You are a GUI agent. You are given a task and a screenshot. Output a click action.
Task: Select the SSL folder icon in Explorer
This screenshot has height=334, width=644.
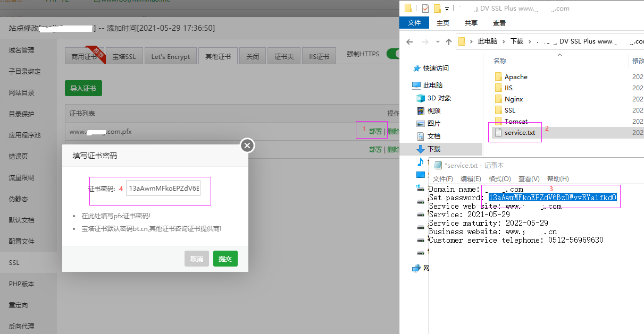click(498, 110)
